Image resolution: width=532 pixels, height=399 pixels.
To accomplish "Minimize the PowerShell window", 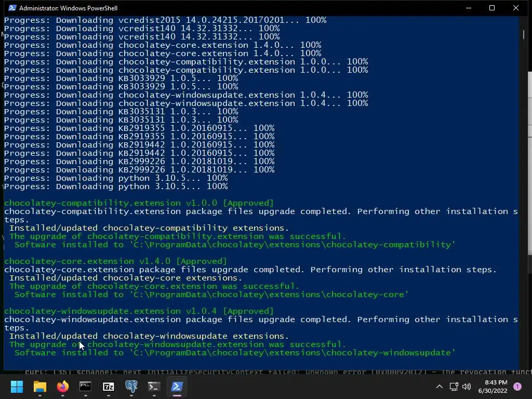I will tap(469, 8).
